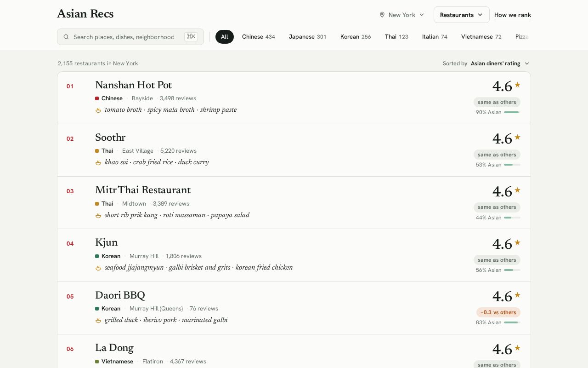Click the "same as others" badge on Kjun

(x=497, y=260)
